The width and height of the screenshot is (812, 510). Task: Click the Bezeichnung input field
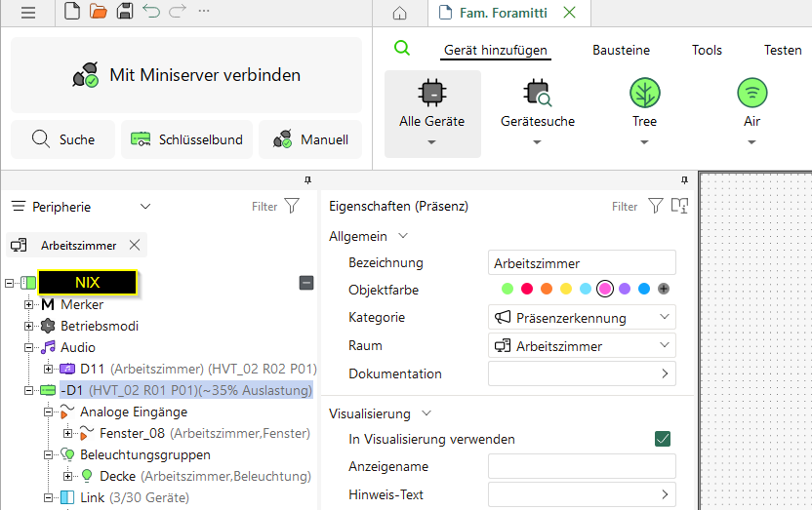click(x=582, y=262)
